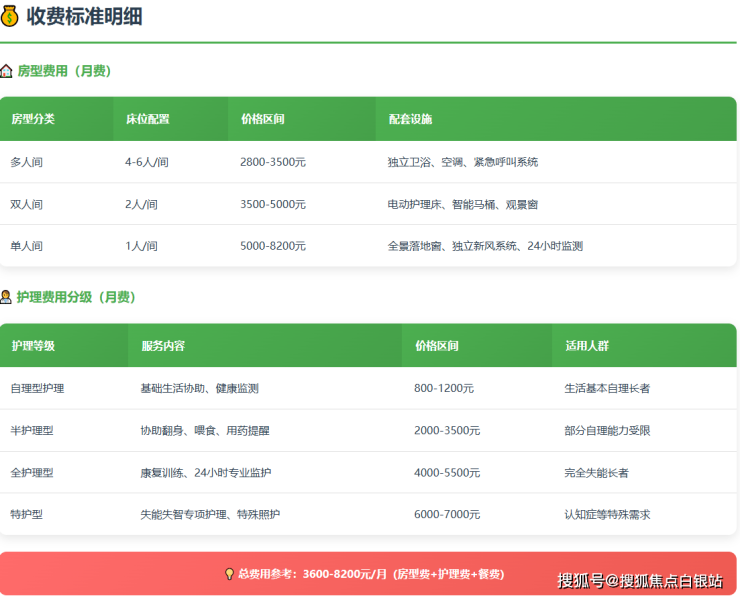The image size is (740, 598).
Task: Click the caregiver icon next to 护理费用分级
Action: click(7, 297)
